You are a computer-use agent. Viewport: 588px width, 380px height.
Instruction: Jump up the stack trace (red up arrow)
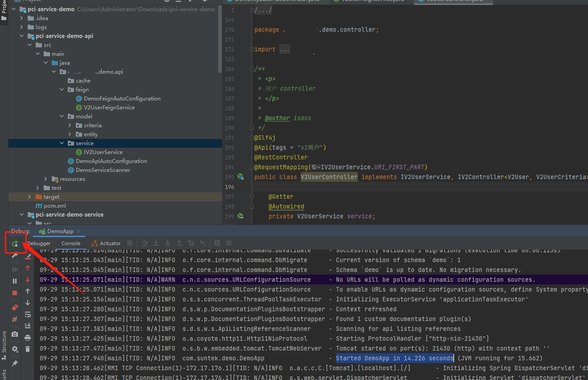(28, 268)
